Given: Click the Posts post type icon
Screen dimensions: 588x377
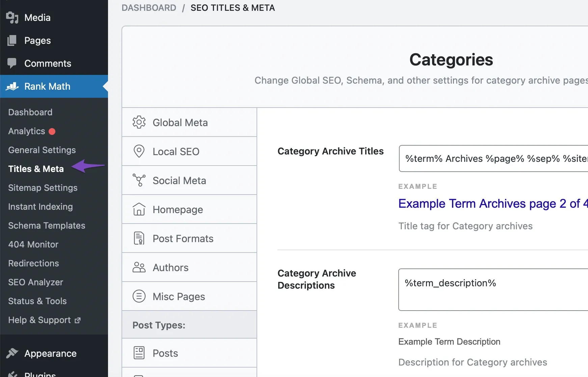Looking at the screenshot, I should [x=139, y=353].
